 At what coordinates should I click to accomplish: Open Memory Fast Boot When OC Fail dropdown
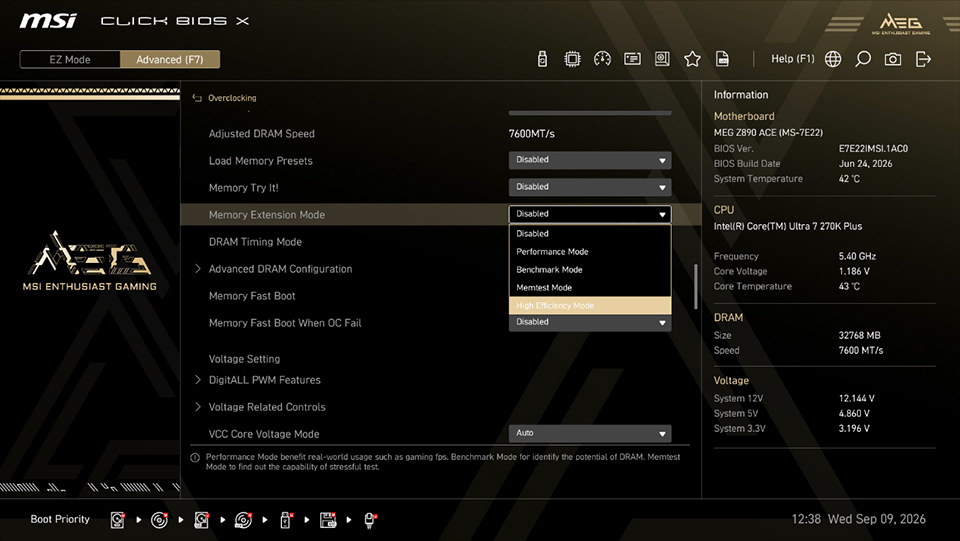click(x=590, y=323)
